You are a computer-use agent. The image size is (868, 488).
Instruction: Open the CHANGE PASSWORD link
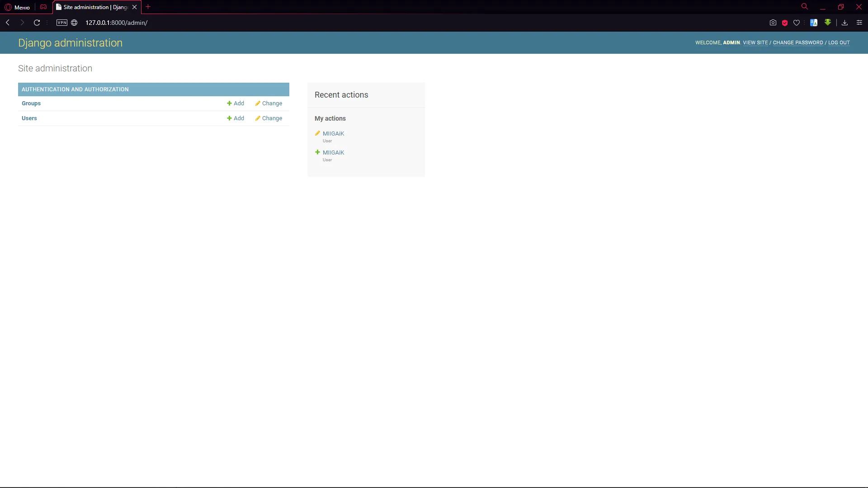[797, 43]
